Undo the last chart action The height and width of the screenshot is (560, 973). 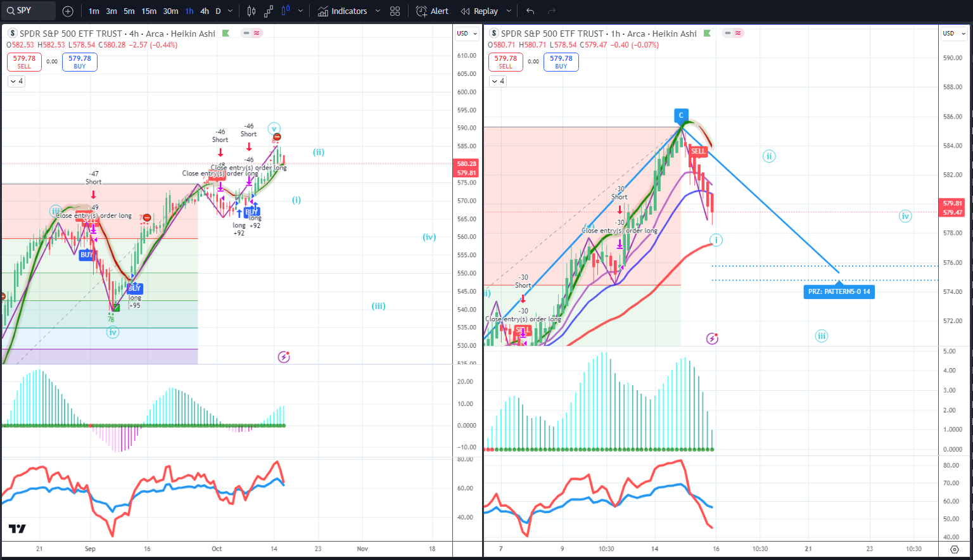tap(530, 11)
